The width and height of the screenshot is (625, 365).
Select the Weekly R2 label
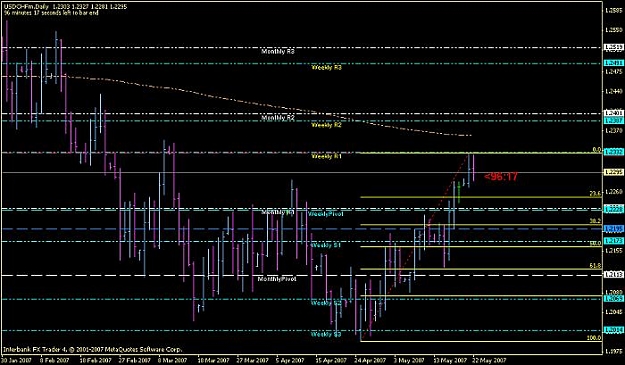[326, 125]
